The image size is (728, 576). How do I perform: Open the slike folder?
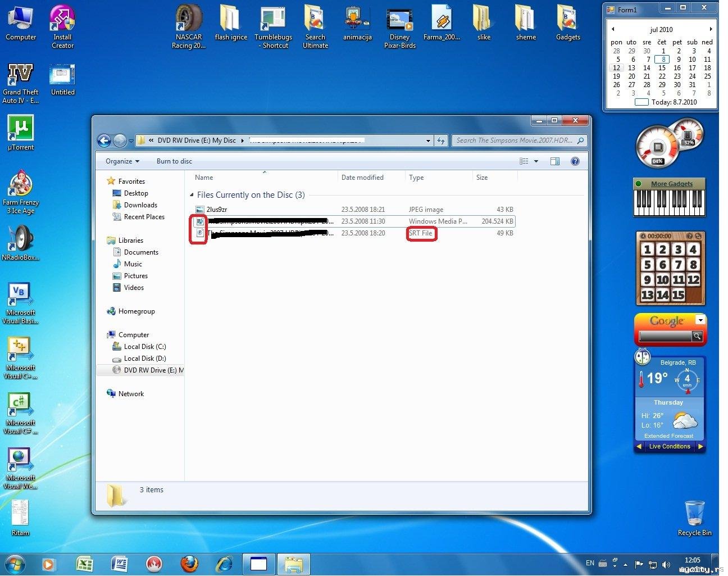point(484,24)
